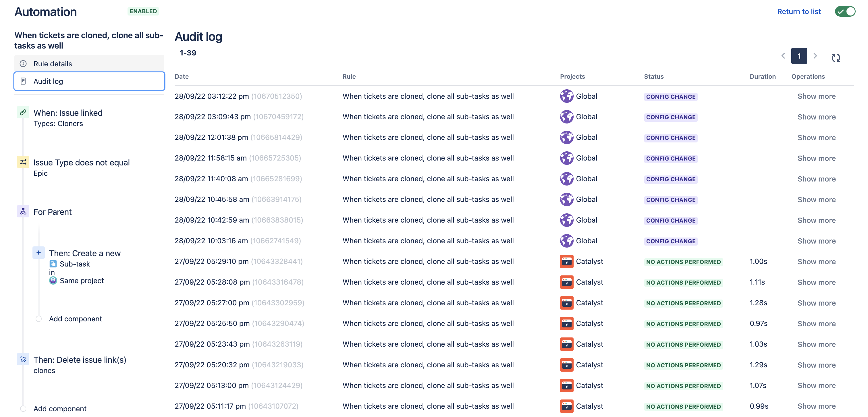This screenshot has width=868, height=417.
Task: Click the CONFIG CHANGE status badge, top row
Action: (x=671, y=97)
